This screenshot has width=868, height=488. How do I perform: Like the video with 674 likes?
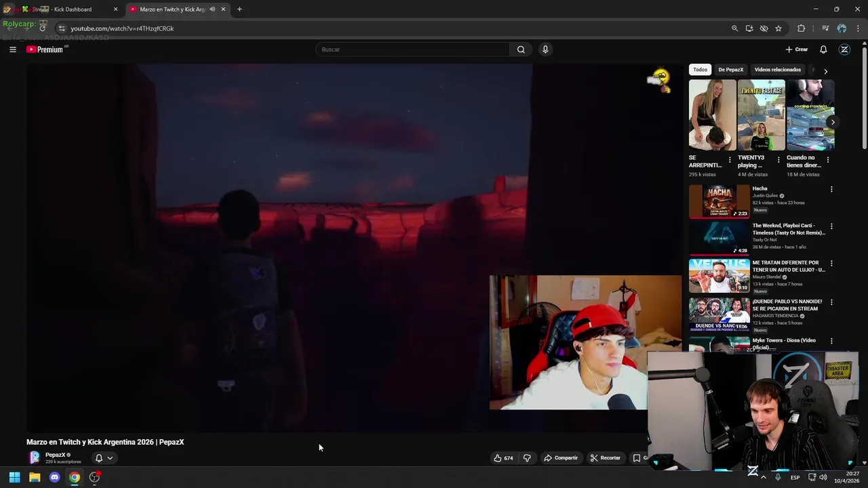coord(503,458)
